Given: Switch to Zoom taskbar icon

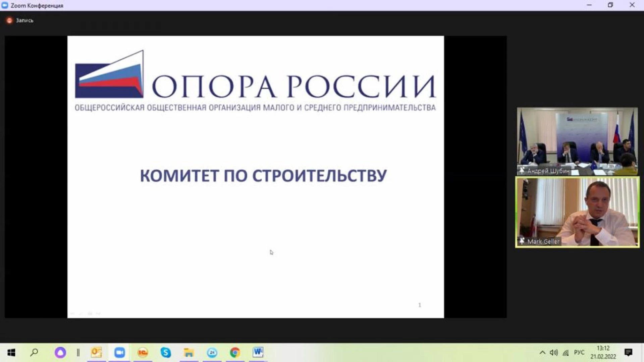Looking at the screenshot, I should pos(119,352).
